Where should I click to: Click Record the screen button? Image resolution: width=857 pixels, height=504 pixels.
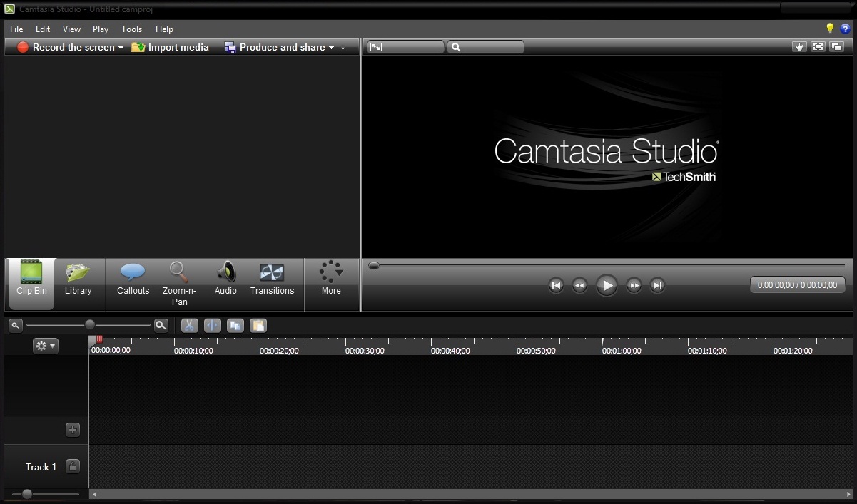(66, 47)
